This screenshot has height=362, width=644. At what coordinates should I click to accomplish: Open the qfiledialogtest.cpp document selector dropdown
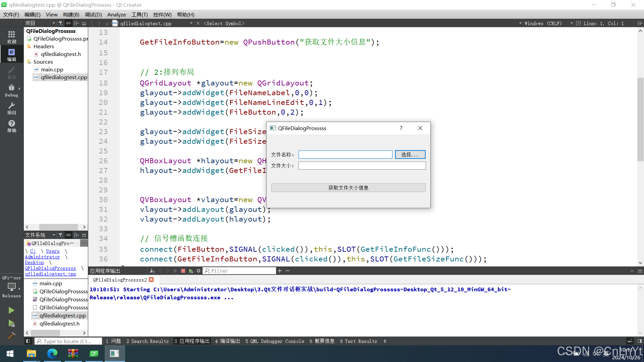point(191,23)
